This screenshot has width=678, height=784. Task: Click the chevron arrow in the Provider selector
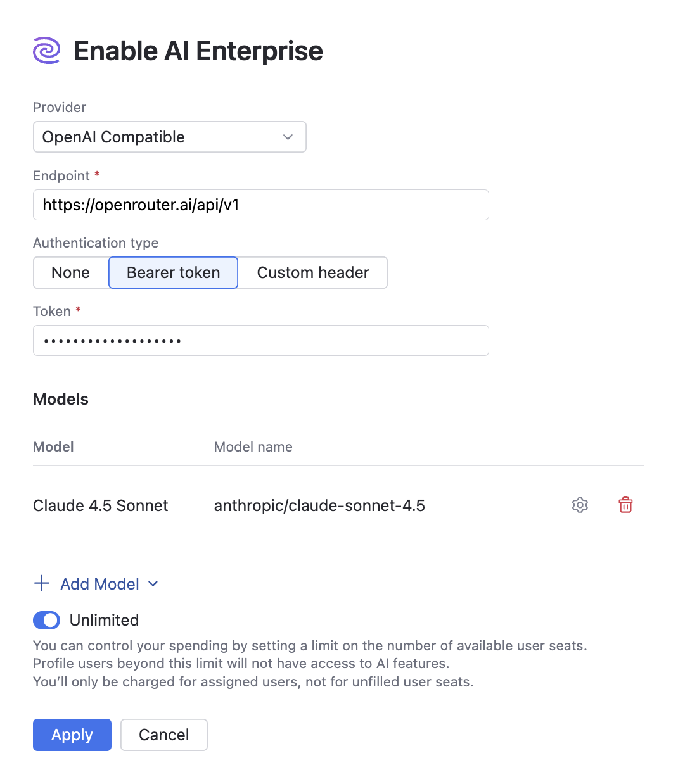[288, 137]
